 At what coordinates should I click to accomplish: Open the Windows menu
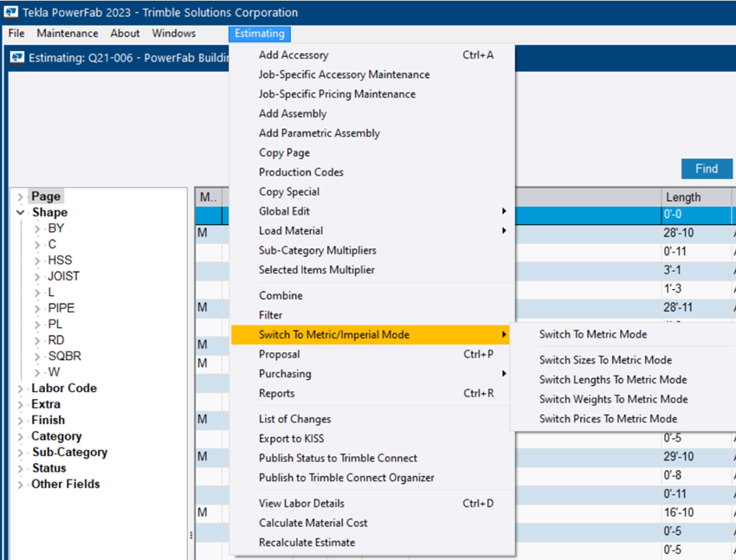(173, 34)
